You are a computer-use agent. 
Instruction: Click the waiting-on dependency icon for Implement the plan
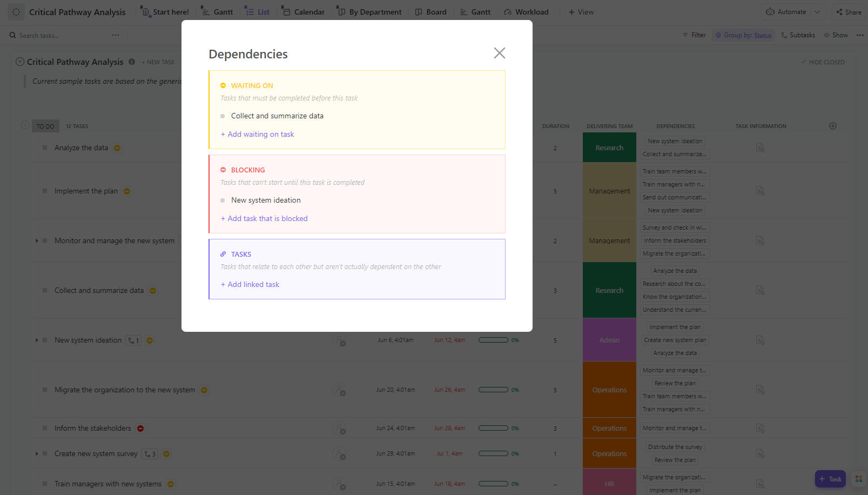127,191
